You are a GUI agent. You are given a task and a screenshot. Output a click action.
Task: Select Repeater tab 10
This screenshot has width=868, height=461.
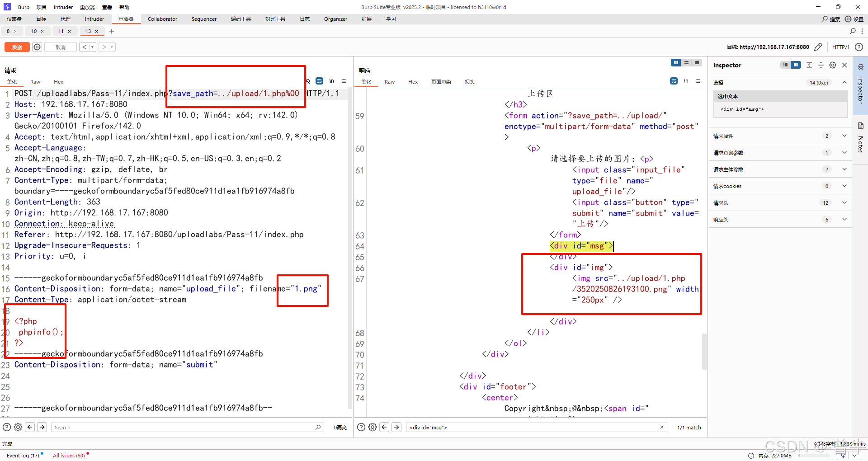coord(34,31)
